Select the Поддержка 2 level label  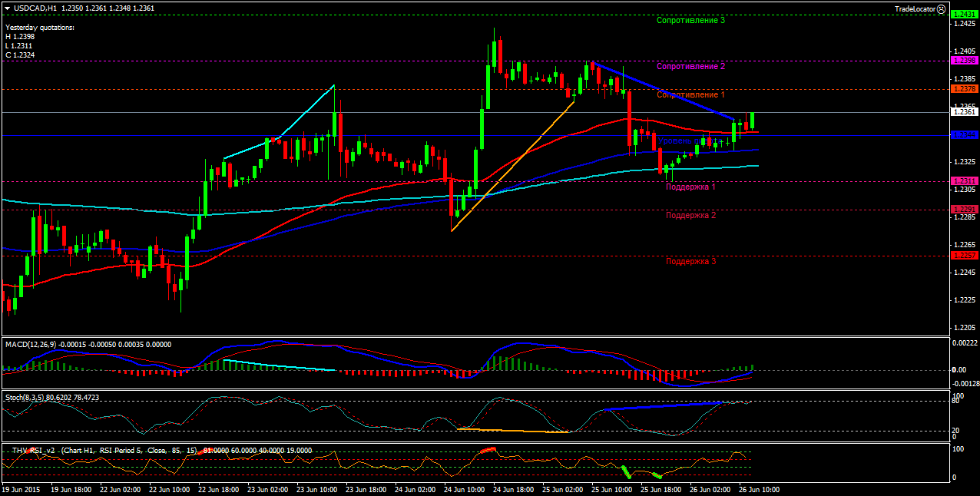coord(690,215)
